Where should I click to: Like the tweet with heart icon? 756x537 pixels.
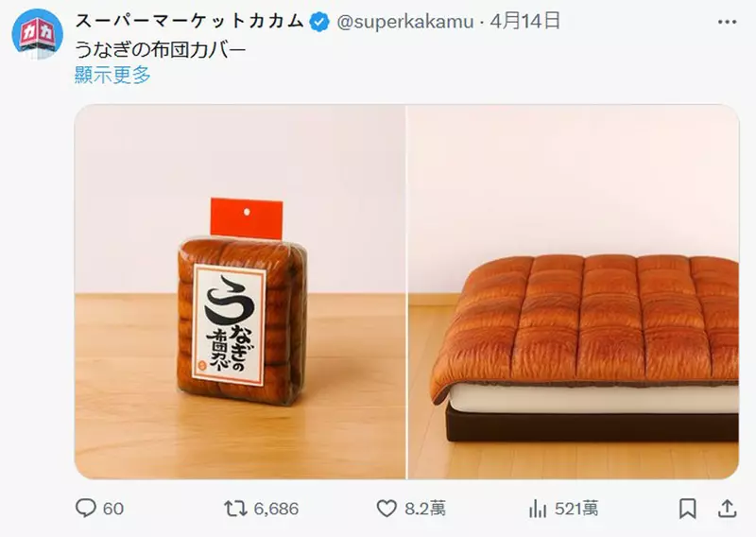(x=387, y=509)
